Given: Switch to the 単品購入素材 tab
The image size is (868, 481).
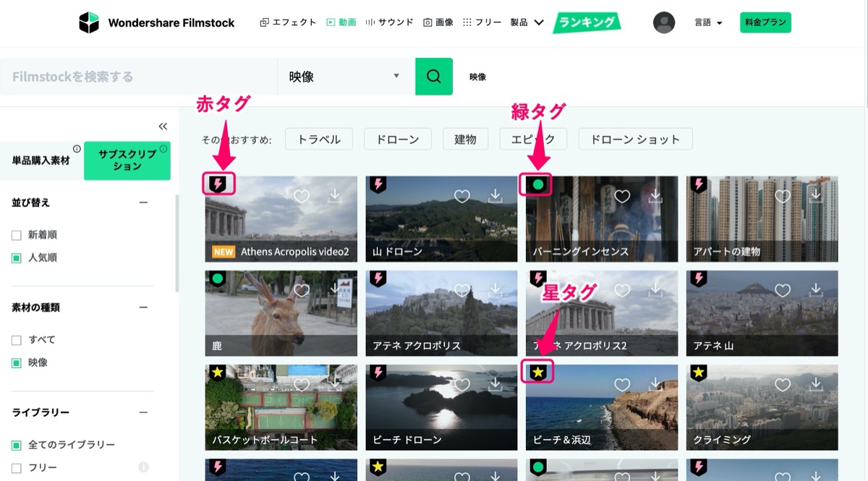Looking at the screenshot, I should (41, 161).
